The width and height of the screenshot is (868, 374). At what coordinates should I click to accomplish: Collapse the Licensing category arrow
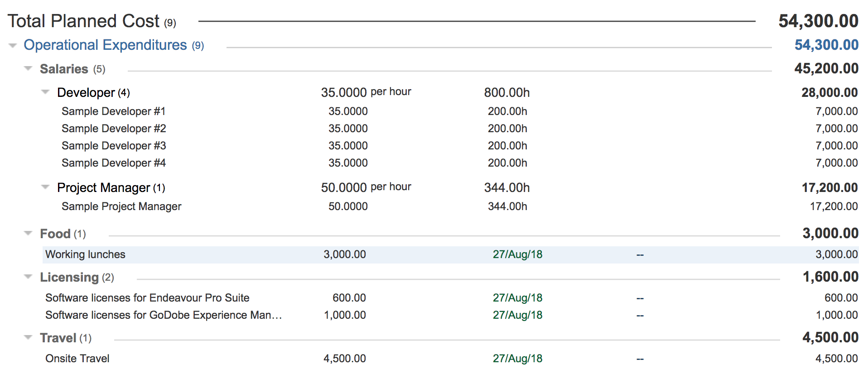[28, 277]
